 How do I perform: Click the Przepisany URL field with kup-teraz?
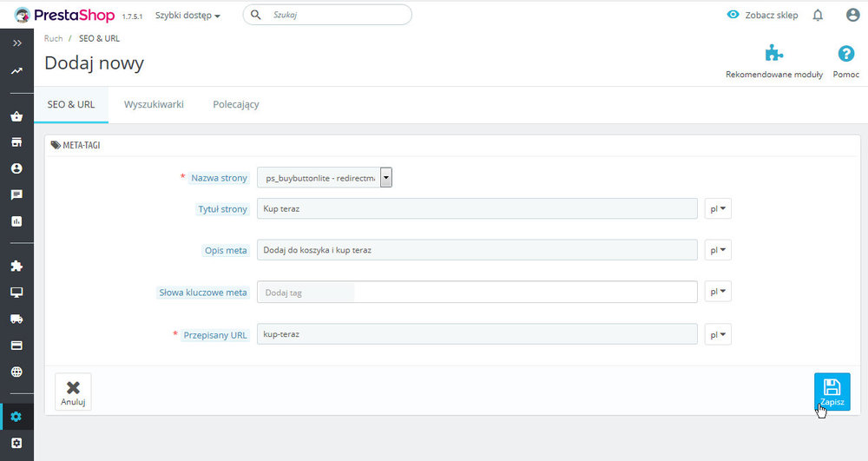pos(477,334)
